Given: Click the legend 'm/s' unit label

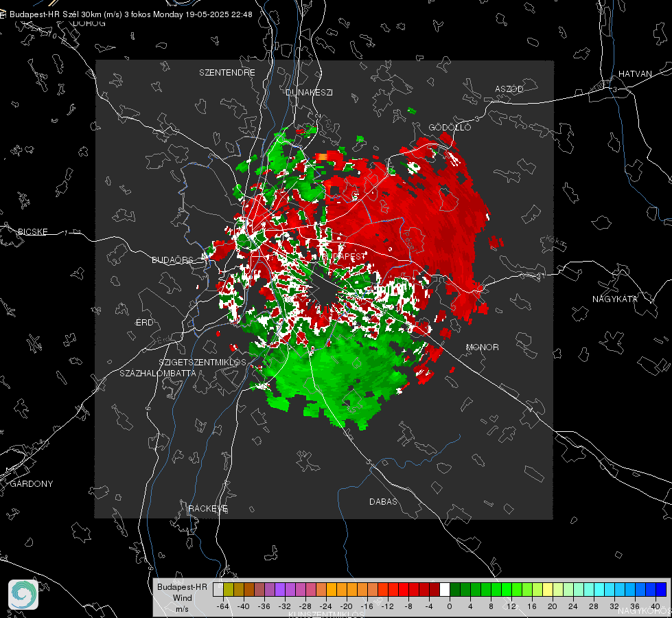Looking at the screenshot, I should pos(182,608).
